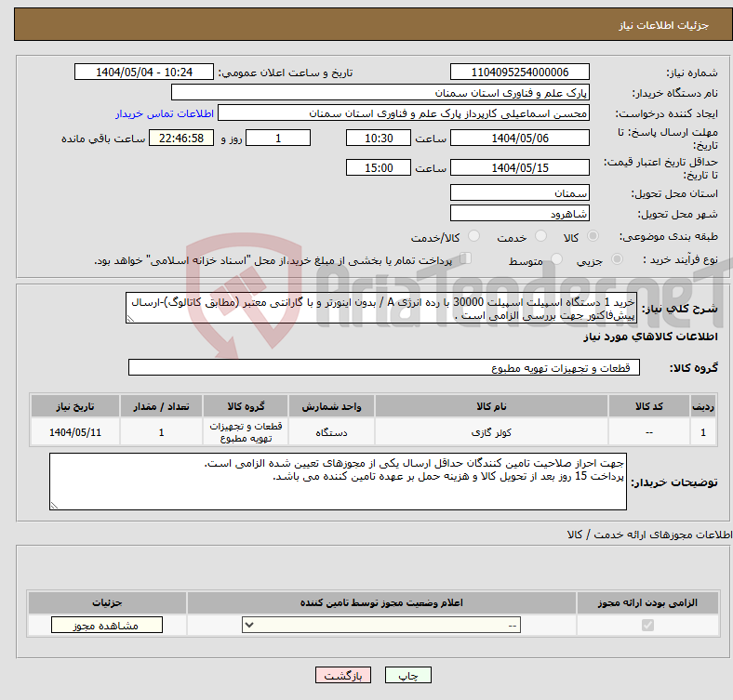
Task: Click the کد کالا column header
Action: pyautogui.click(x=649, y=406)
